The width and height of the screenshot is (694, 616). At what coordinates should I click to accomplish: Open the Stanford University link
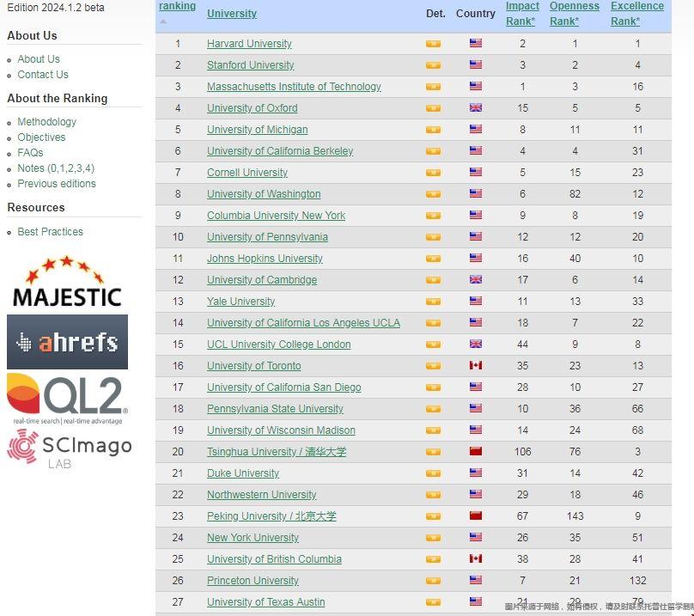tap(250, 65)
